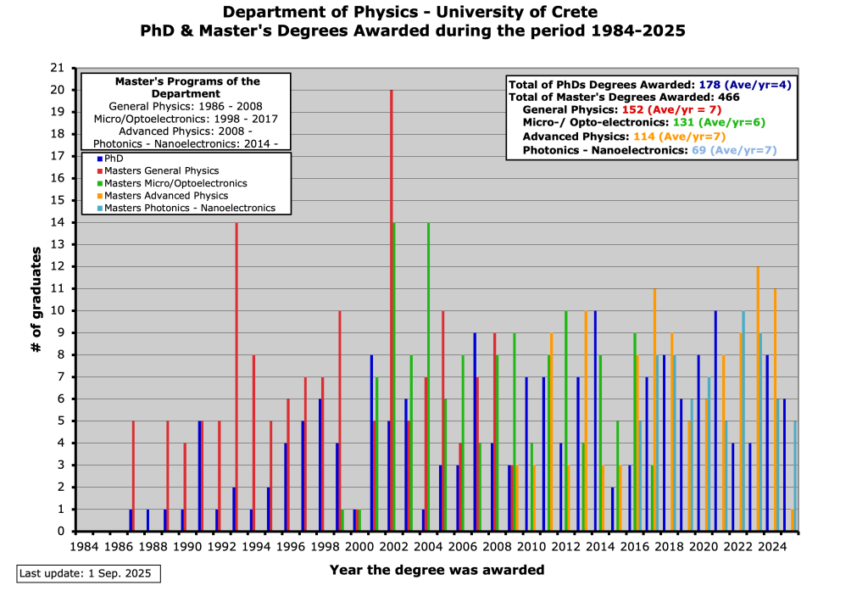The height and width of the screenshot is (591, 868).
Task: Click the blue PhD legend swatch
Action: 100,159
